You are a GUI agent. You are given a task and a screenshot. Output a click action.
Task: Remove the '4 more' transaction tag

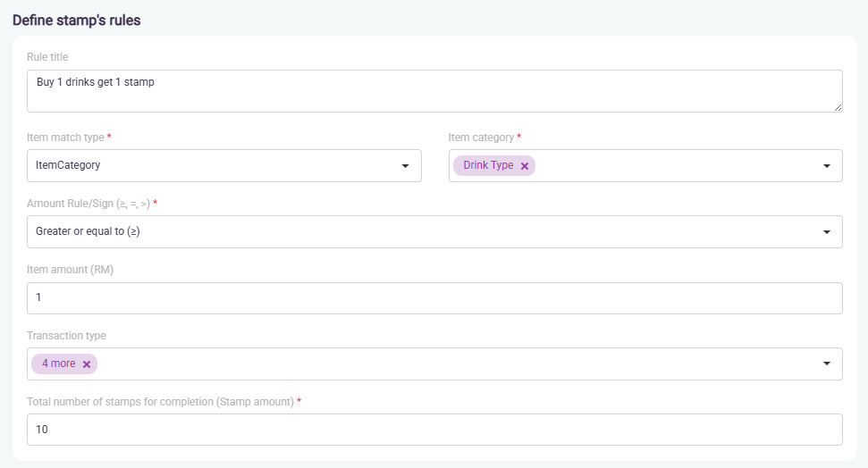coord(87,364)
